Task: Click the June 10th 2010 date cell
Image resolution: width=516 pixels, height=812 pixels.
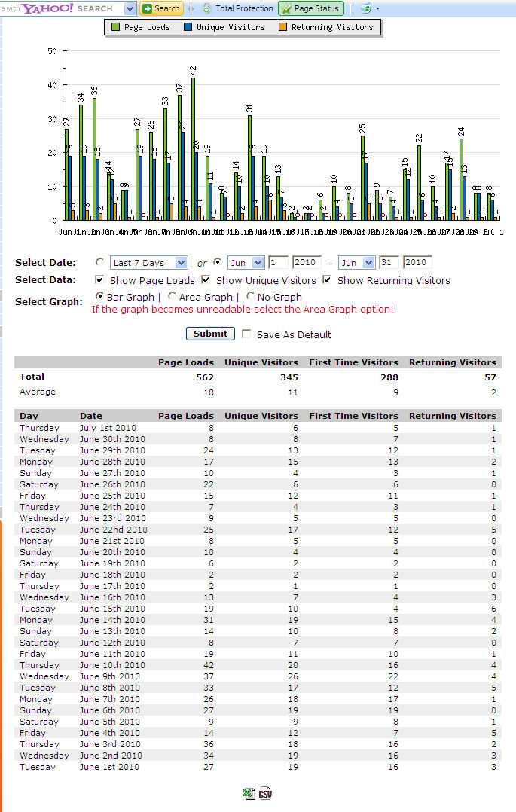Action: click(112, 665)
